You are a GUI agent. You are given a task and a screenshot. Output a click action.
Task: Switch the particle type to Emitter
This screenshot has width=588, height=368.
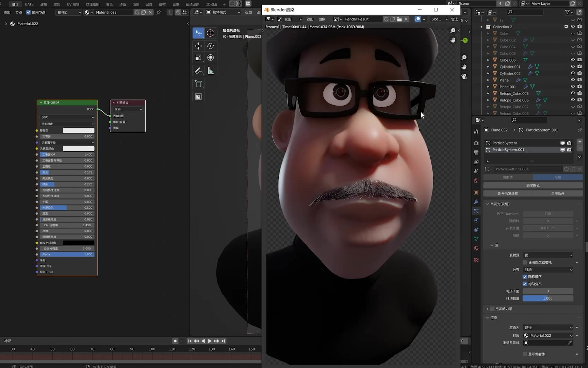(508, 177)
